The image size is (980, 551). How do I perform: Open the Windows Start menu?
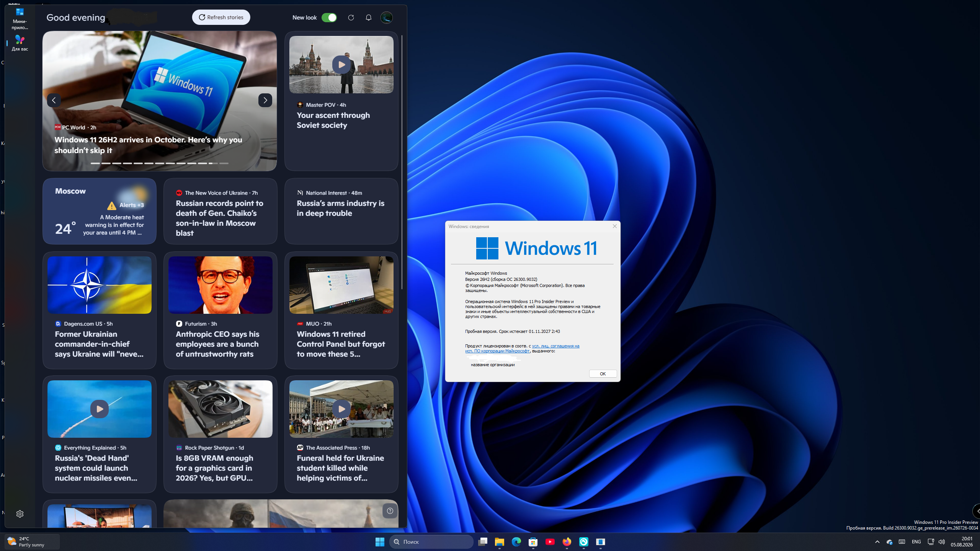[380, 542]
